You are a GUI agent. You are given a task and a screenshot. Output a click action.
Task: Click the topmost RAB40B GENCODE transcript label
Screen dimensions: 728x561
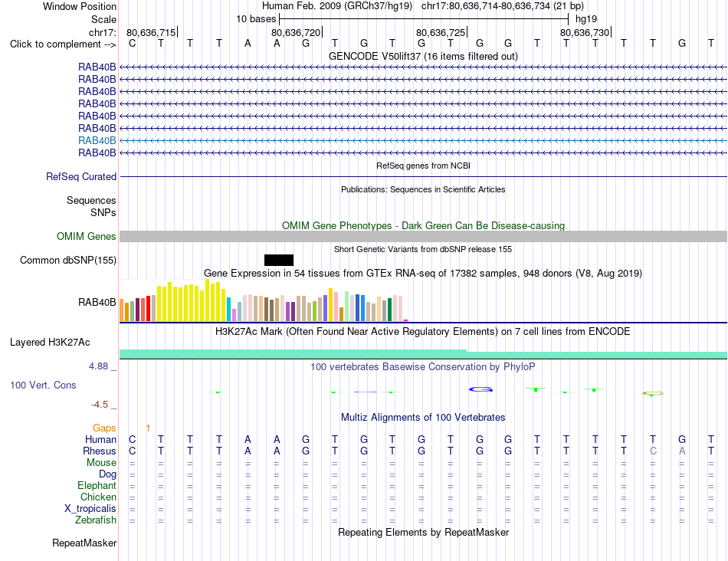[97, 67]
